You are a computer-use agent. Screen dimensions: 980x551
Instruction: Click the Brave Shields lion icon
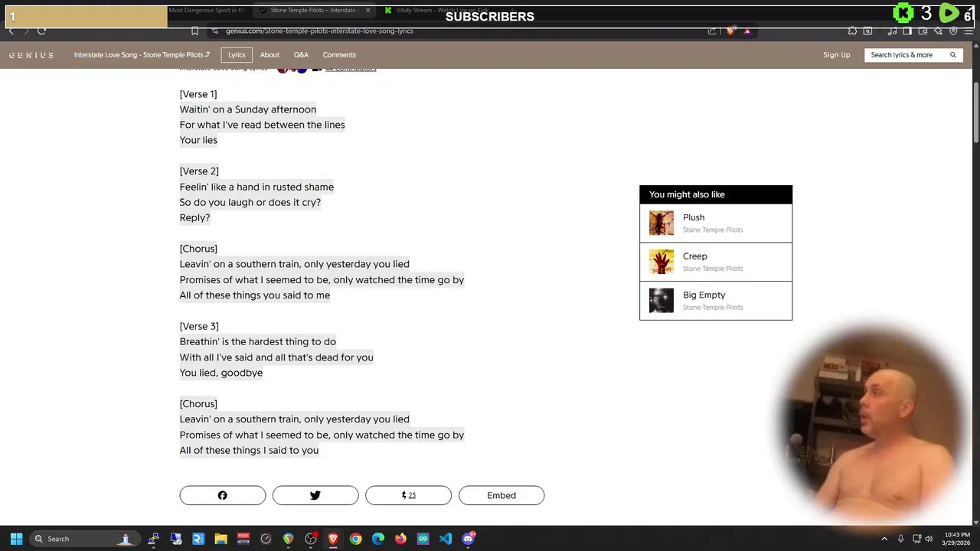tap(730, 31)
